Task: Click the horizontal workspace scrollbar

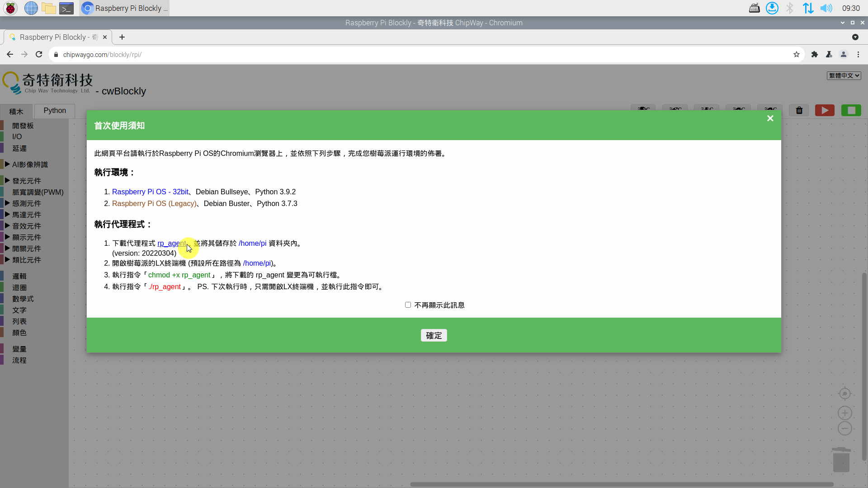Action: click(622, 484)
